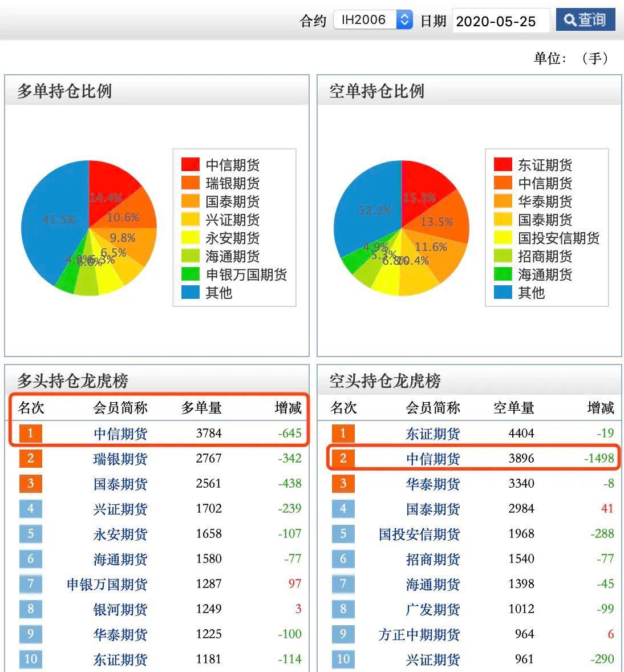Screen dimensions: 624x672
Task: Select the 32.2% blue slice of short pie
Action: [x=368, y=206]
